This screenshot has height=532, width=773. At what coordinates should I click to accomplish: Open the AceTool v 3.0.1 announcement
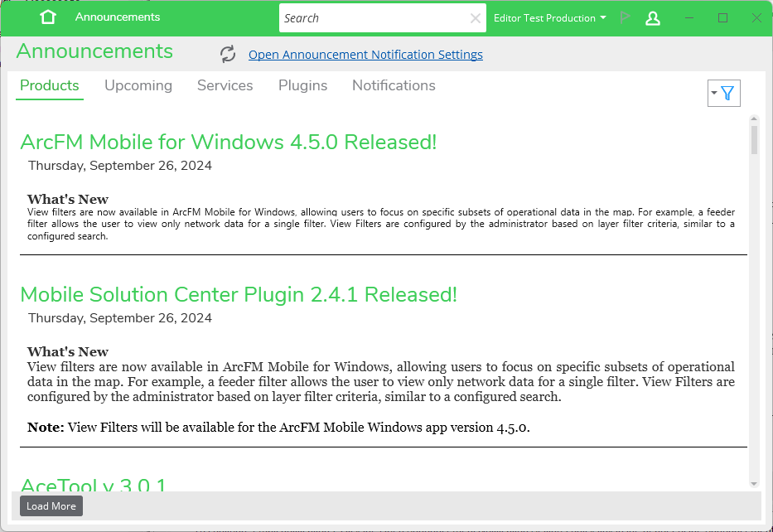pos(93,485)
